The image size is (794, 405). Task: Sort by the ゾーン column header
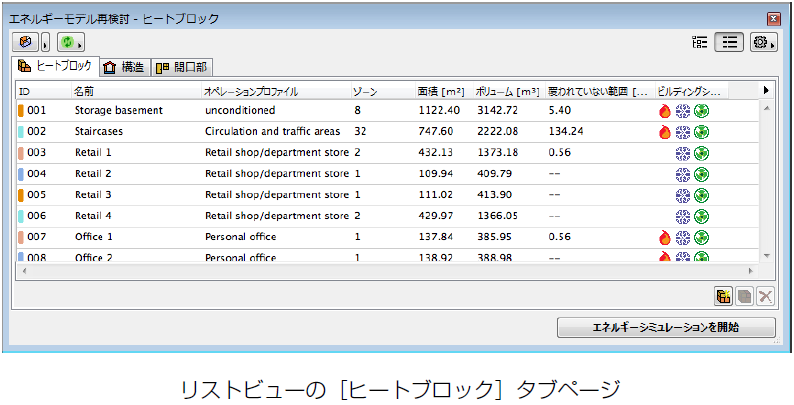(x=383, y=91)
